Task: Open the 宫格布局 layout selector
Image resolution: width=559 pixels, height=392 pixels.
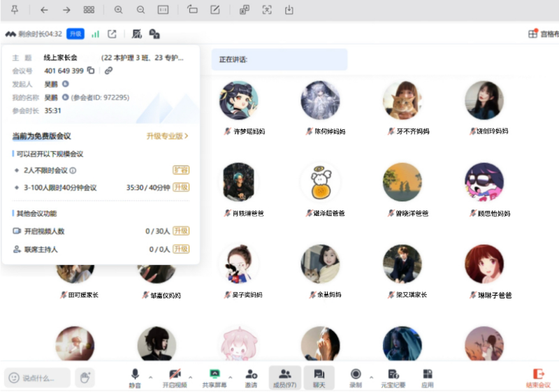Action: pyautogui.click(x=544, y=34)
